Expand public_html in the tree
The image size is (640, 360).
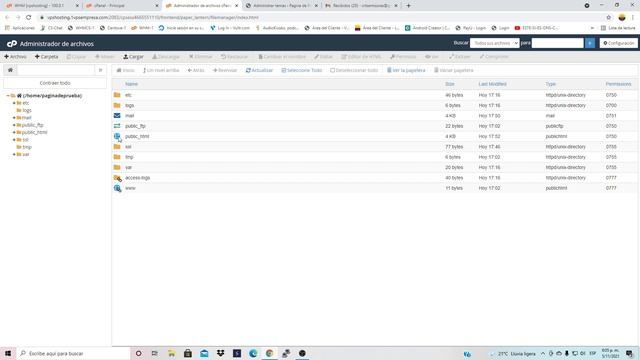point(14,132)
